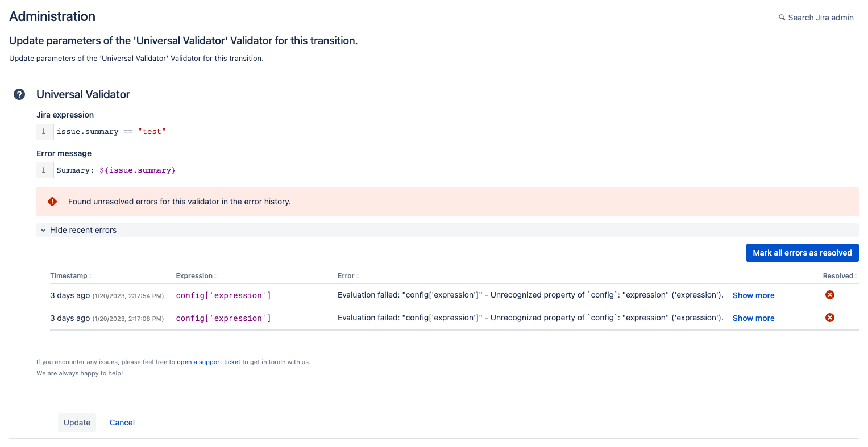Show more details for the second error

(753, 318)
